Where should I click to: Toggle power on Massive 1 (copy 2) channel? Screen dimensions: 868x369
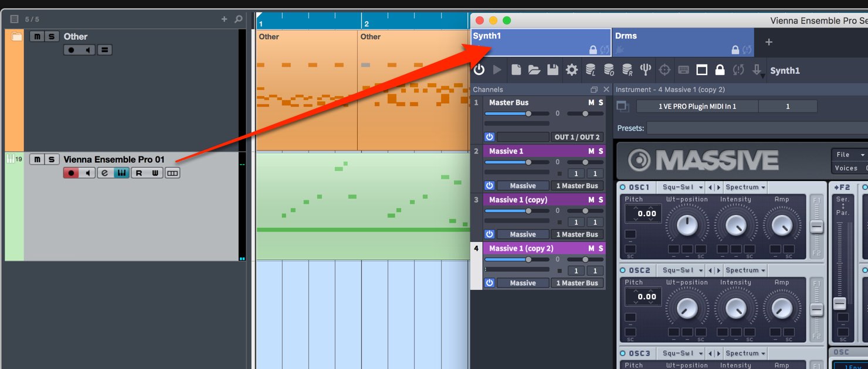tap(490, 283)
